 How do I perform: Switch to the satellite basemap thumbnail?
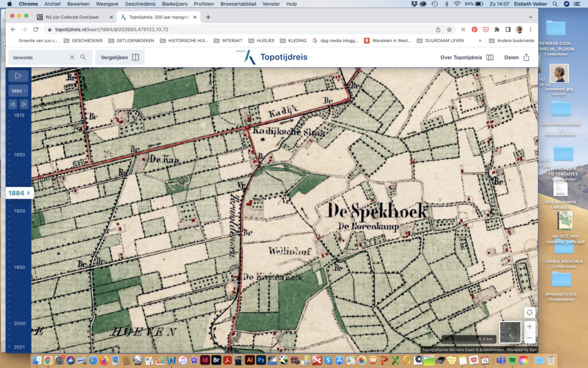click(510, 332)
